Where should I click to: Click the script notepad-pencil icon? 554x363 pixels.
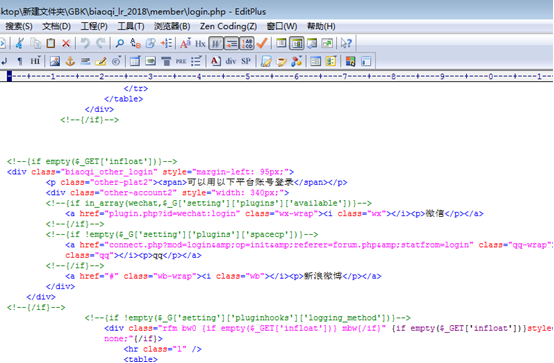pyautogui.click(x=266, y=61)
